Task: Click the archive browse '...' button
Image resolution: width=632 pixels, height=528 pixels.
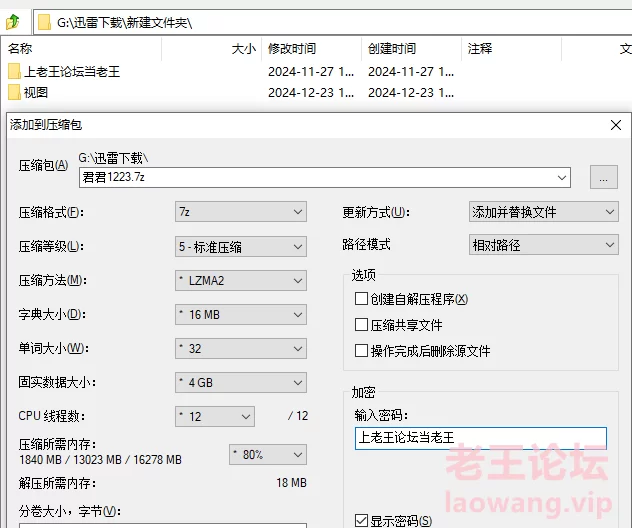Action: click(603, 177)
